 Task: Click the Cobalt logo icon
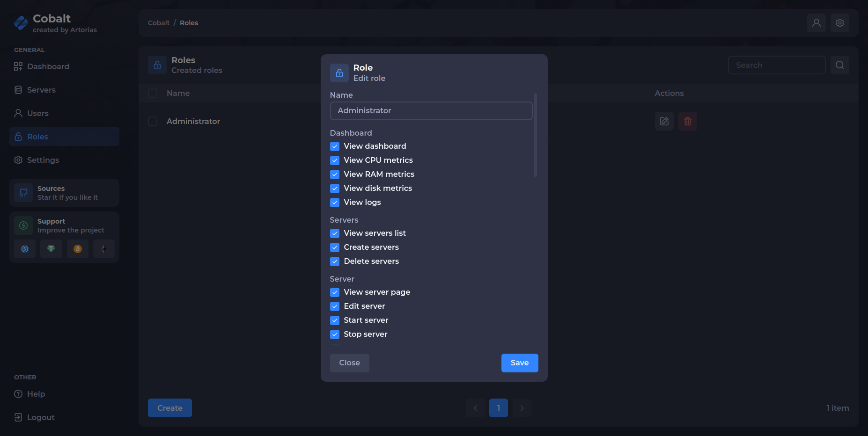pyautogui.click(x=21, y=23)
